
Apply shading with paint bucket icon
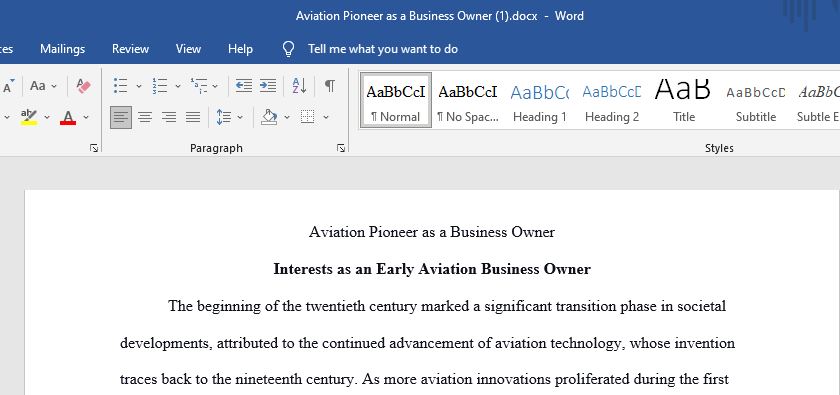click(x=269, y=117)
